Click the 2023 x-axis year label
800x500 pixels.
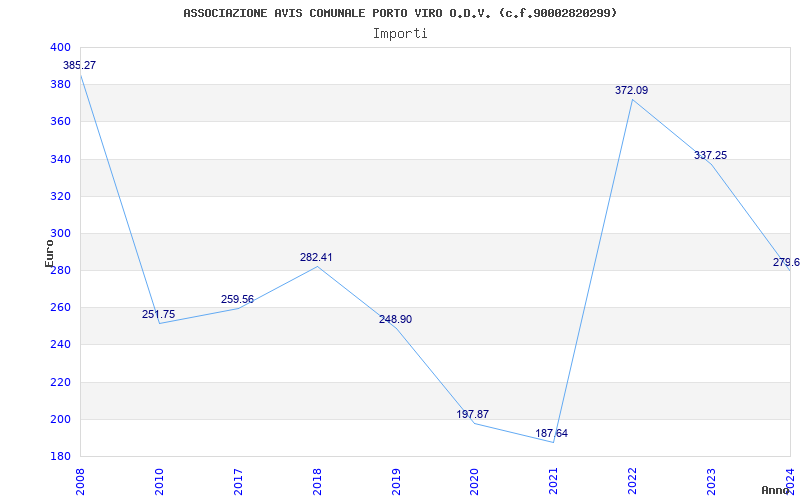coord(711,481)
